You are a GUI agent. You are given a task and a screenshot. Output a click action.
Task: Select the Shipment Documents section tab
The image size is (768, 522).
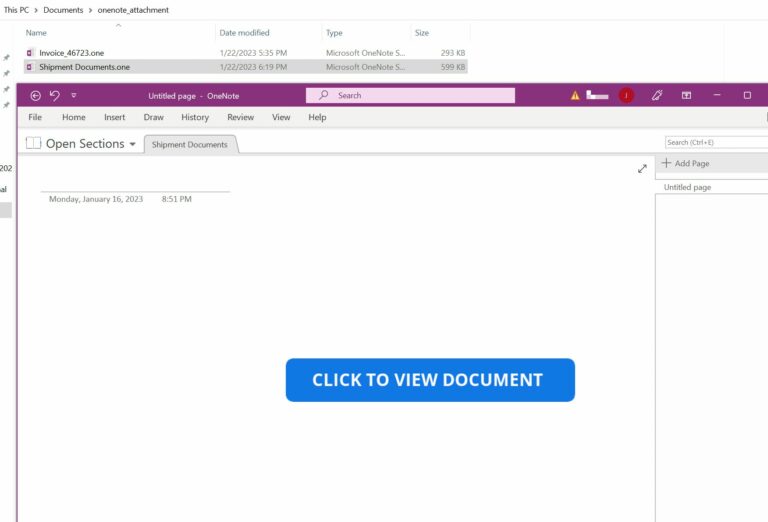[x=190, y=144]
